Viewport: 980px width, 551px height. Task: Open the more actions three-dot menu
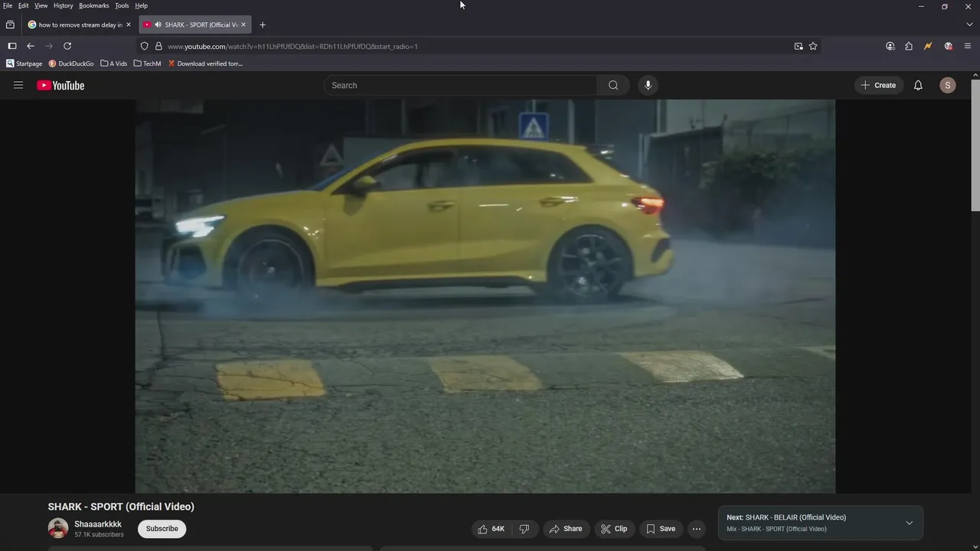click(x=697, y=529)
